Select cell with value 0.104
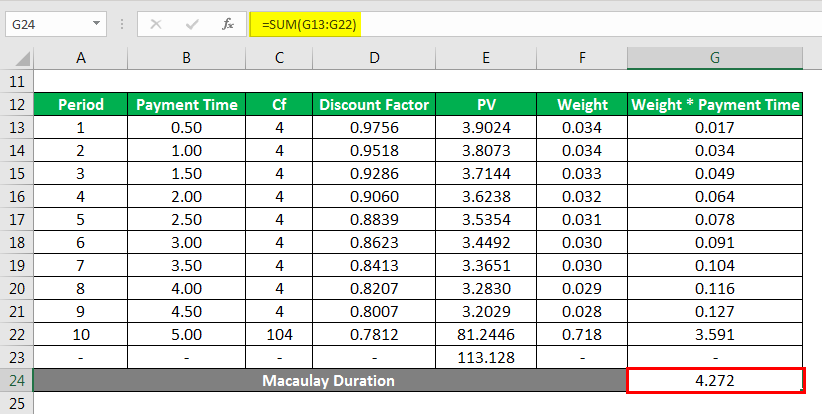Screen dimensions: 822x414 [x=715, y=266]
